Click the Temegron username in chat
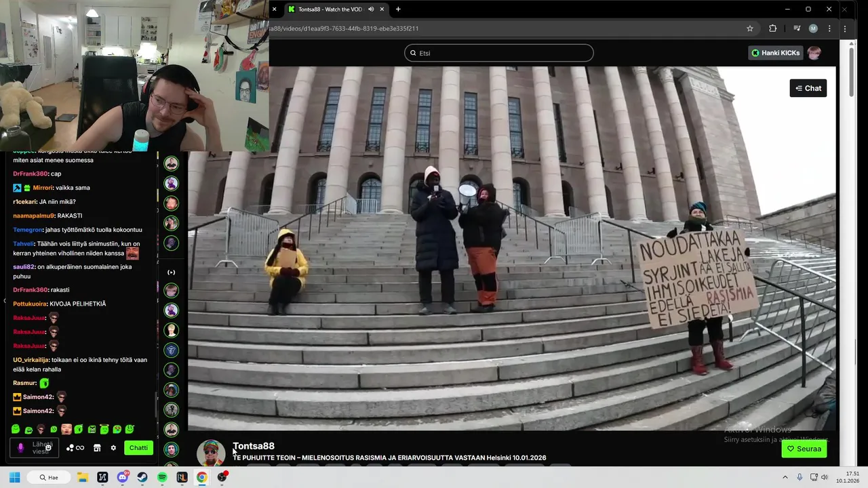Viewport: 868px width, 488px height. pyautogui.click(x=28, y=230)
